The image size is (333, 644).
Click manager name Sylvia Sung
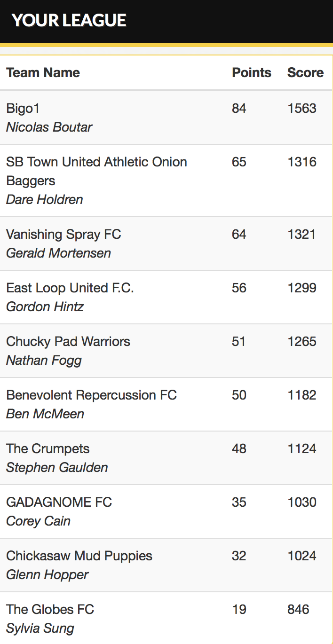click(x=40, y=628)
